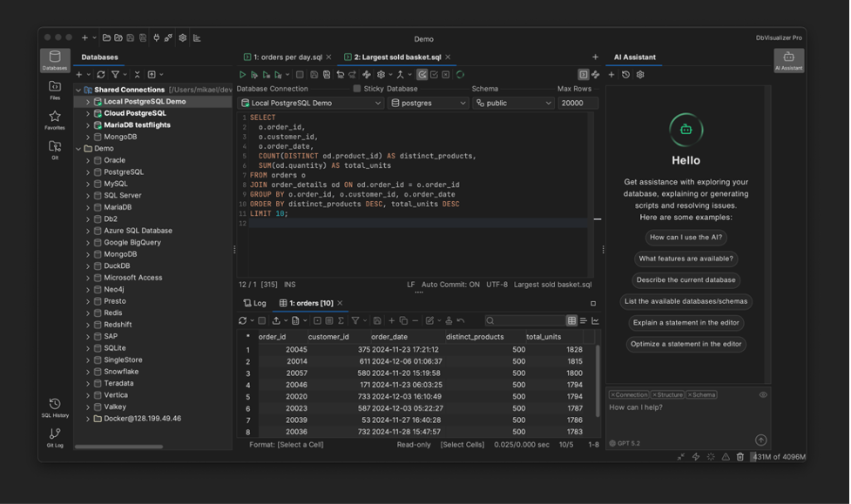Open the public Schema dropdown
851x504 pixels.
(x=513, y=102)
